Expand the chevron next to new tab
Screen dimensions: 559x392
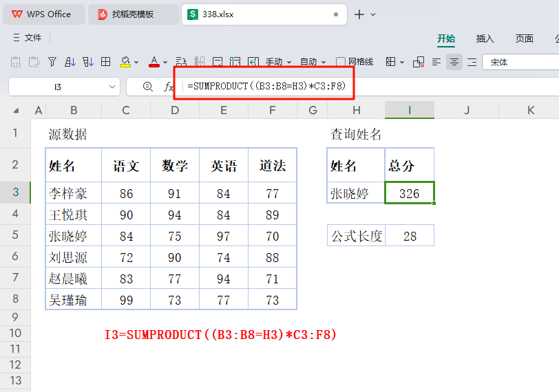pyautogui.click(x=373, y=14)
